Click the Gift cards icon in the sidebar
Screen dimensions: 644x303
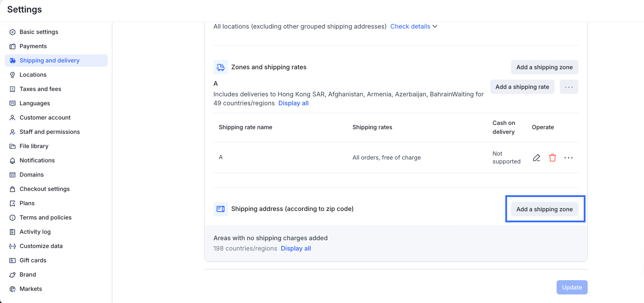12,261
